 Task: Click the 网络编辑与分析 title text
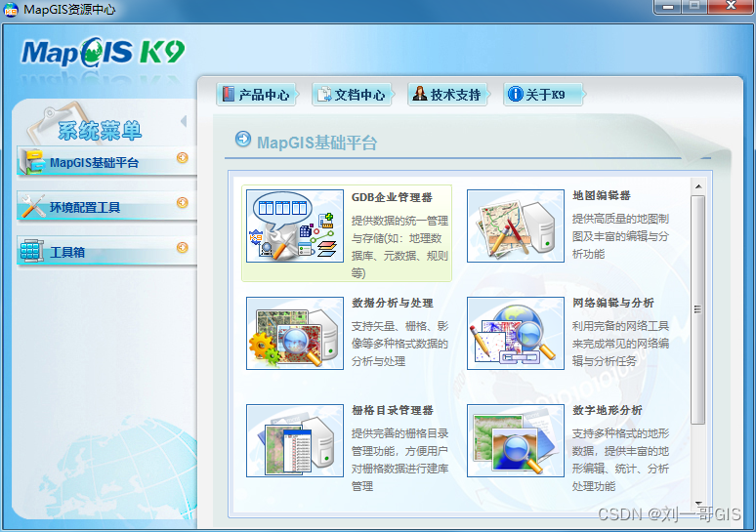(613, 304)
